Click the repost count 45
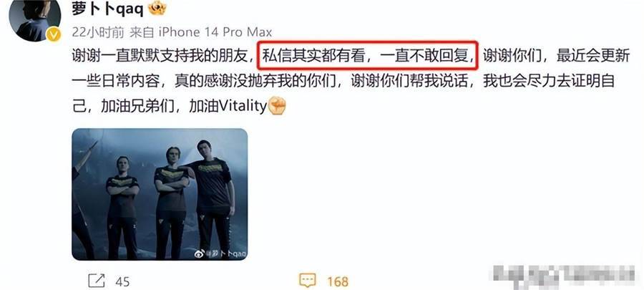The width and height of the screenshot is (644, 290). click(122, 282)
